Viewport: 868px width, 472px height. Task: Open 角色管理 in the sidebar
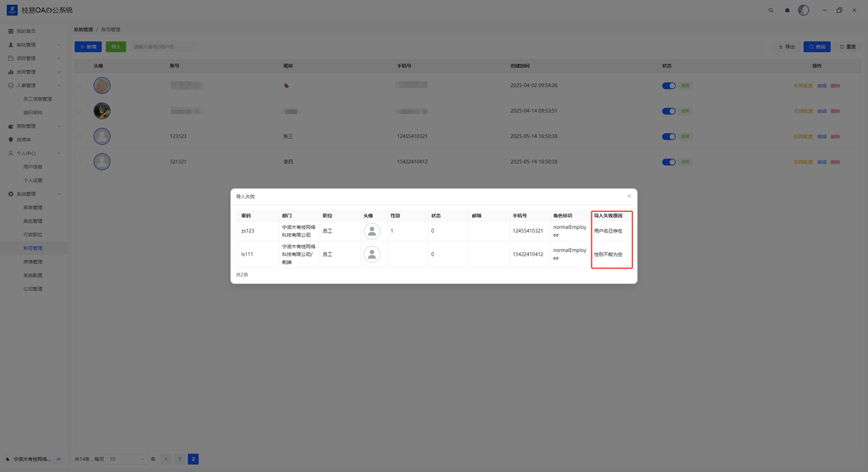[33, 221]
